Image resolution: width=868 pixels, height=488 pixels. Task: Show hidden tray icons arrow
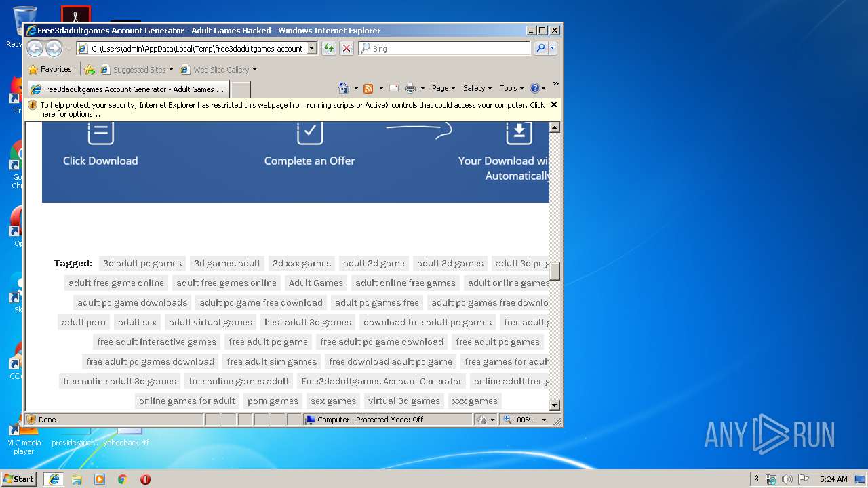pos(756,479)
